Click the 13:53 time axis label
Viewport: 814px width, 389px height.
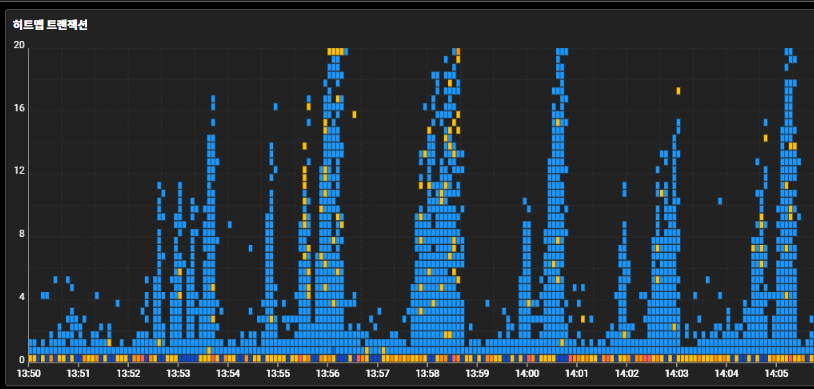pos(178,373)
